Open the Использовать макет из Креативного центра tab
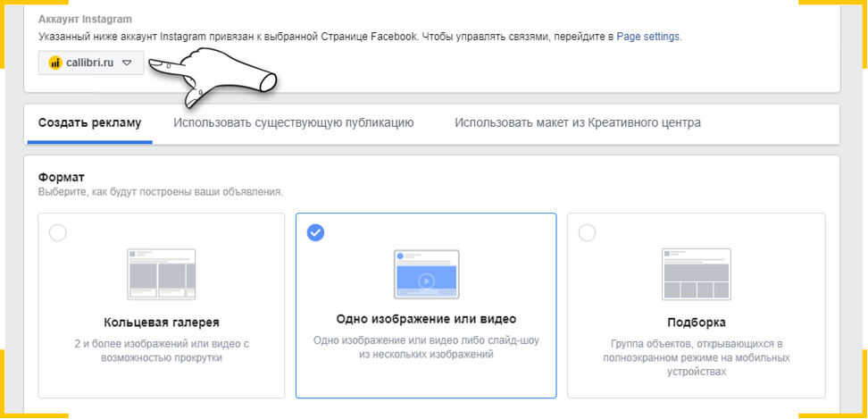Screen dimensions: 868x419 [x=577, y=123]
